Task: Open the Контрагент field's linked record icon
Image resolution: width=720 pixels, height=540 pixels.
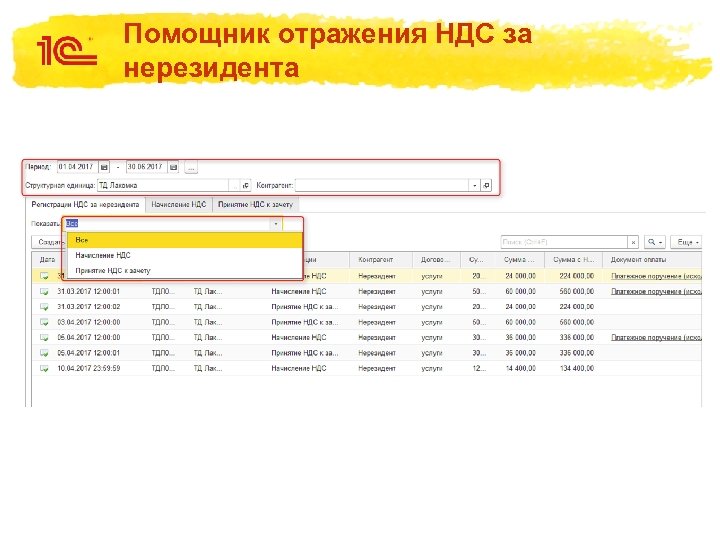Action: pyautogui.click(x=486, y=185)
